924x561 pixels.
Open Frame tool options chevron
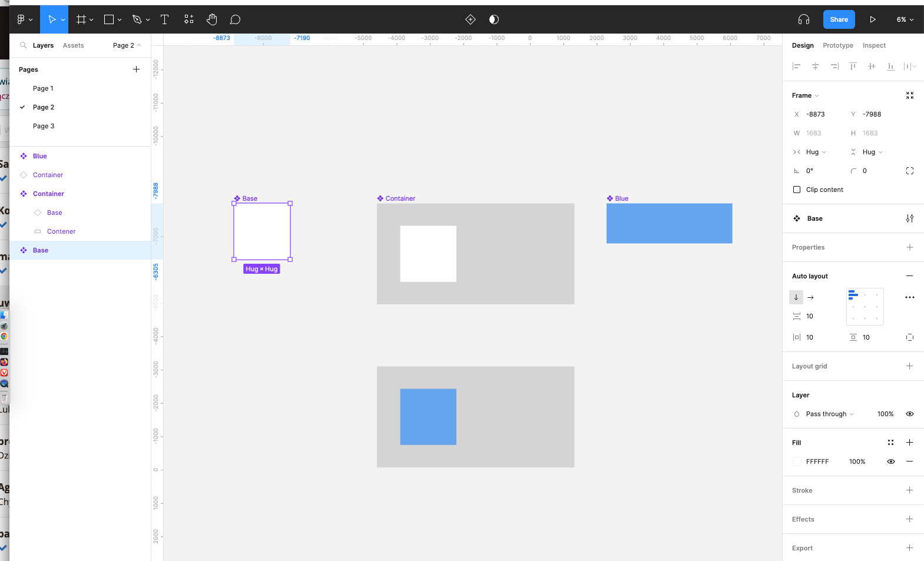92,19
